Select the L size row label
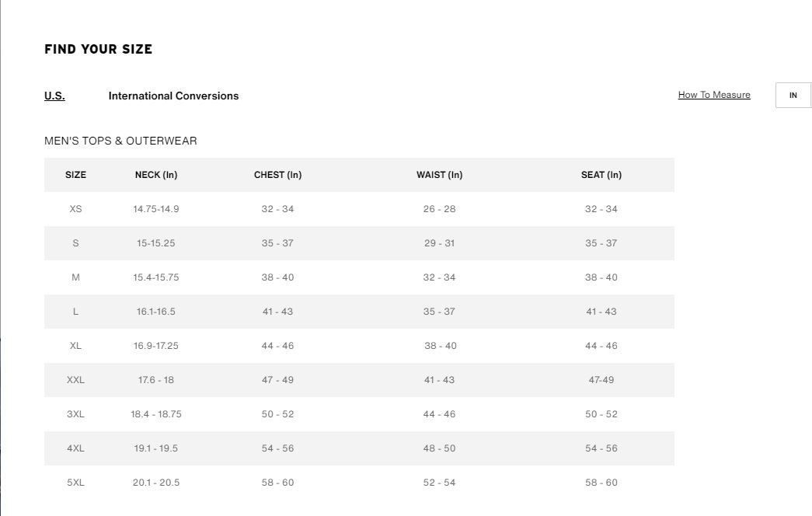812x516 pixels. click(x=75, y=312)
